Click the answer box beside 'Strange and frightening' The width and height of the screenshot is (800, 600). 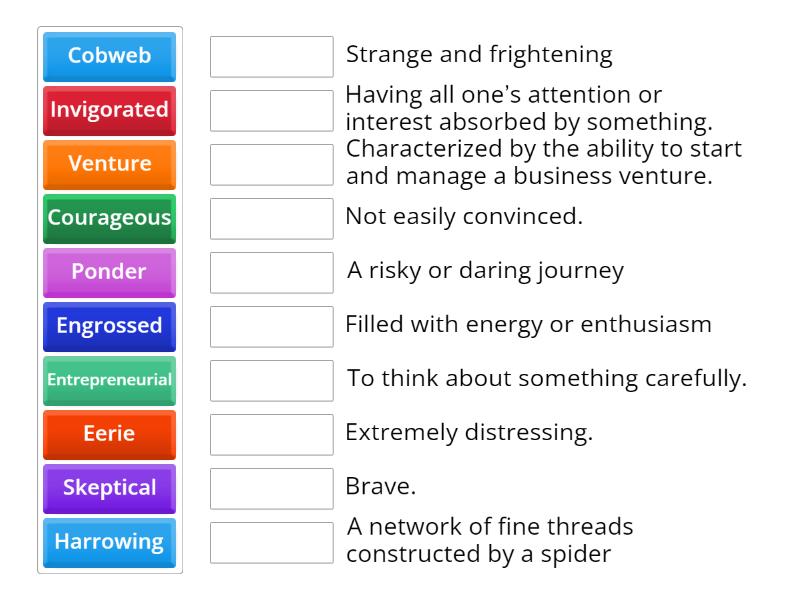272,57
